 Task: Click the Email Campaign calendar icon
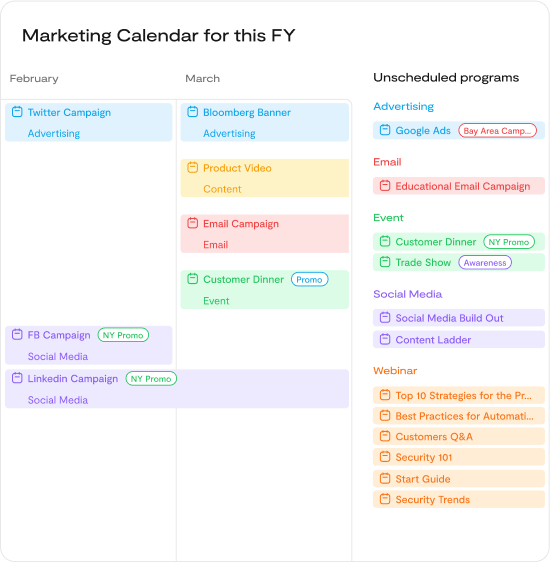[192, 223]
